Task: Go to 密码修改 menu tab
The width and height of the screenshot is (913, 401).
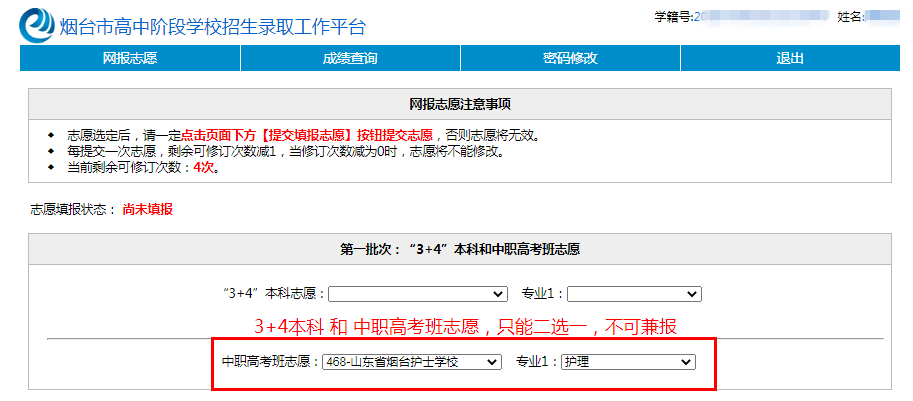Action: (x=570, y=58)
